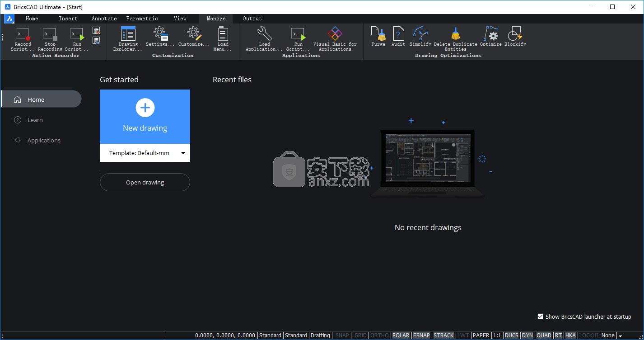Click the Open drawing button
The height and width of the screenshot is (340, 644).
(145, 182)
